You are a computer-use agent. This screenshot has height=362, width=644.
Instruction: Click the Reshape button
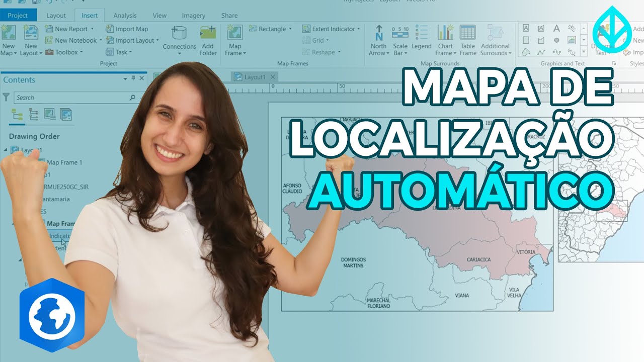[321, 52]
